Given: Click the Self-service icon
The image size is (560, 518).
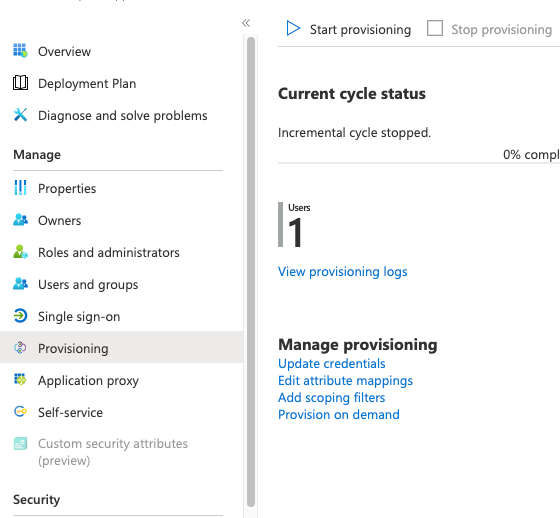Looking at the screenshot, I should point(20,412).
